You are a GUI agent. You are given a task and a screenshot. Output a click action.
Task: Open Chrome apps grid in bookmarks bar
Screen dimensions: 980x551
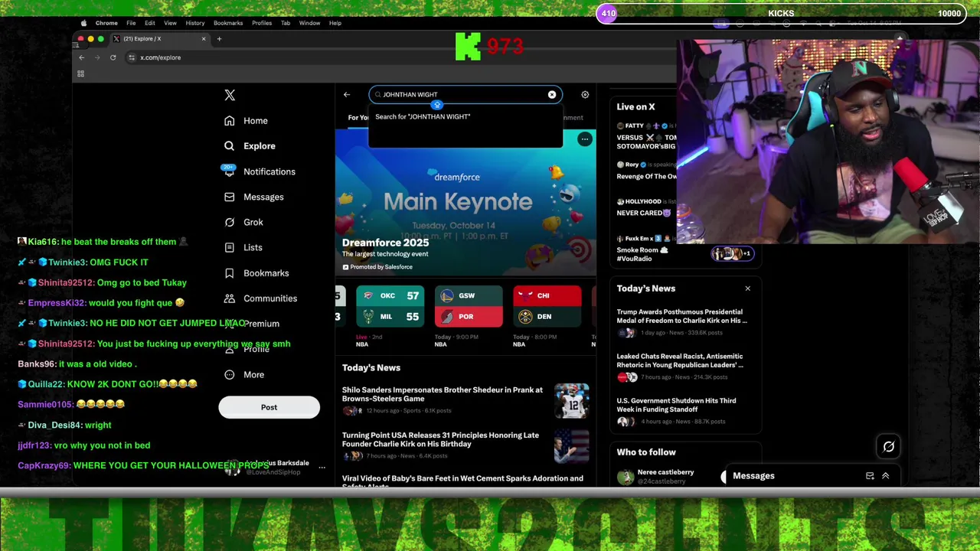[80, 73]
